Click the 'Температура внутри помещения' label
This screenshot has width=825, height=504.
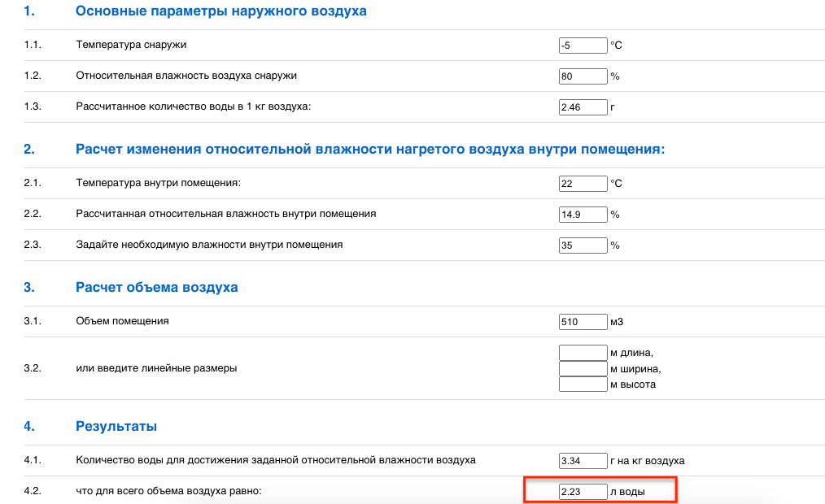(x=159, y=183)
